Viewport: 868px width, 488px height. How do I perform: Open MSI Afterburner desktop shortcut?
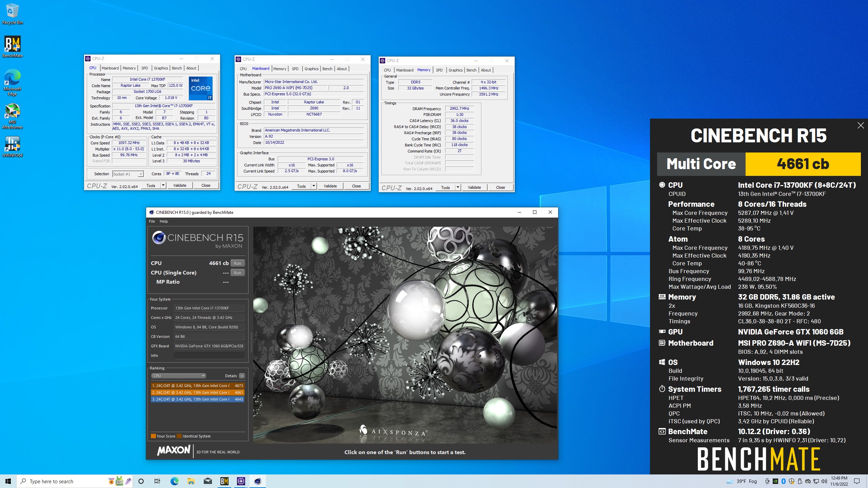tap(12, 116)
